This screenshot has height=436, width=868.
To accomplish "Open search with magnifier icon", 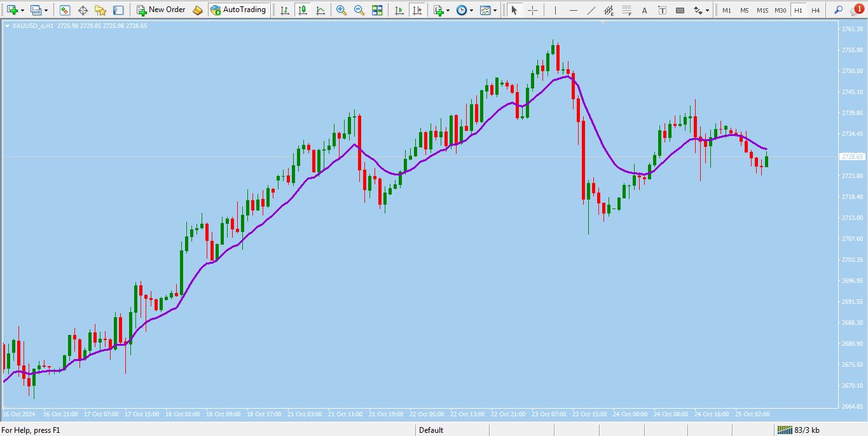I will point(838,10).
